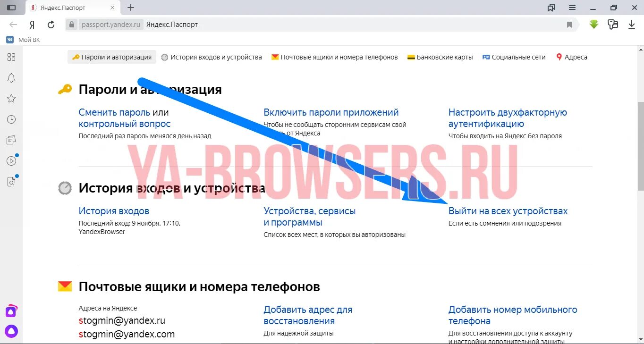
Task: Switch to История входов и устройства tab
Action: [211, 57]
